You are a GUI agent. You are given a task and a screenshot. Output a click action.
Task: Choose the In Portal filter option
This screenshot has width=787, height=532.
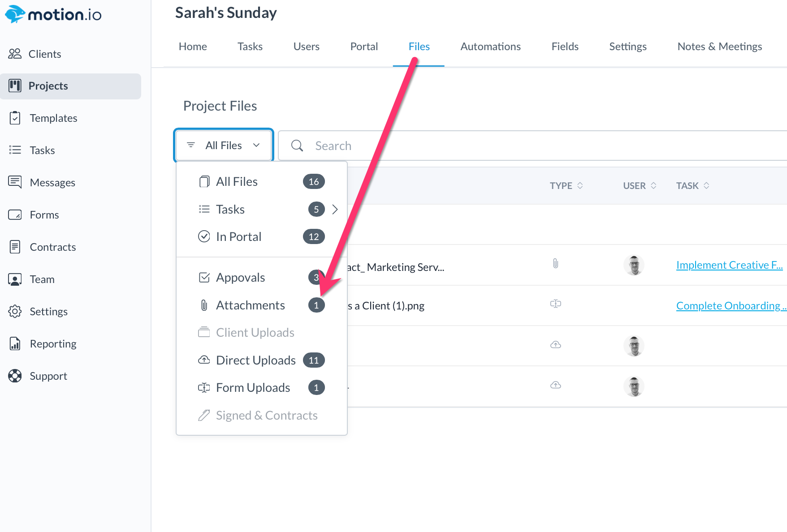(238, 237)
